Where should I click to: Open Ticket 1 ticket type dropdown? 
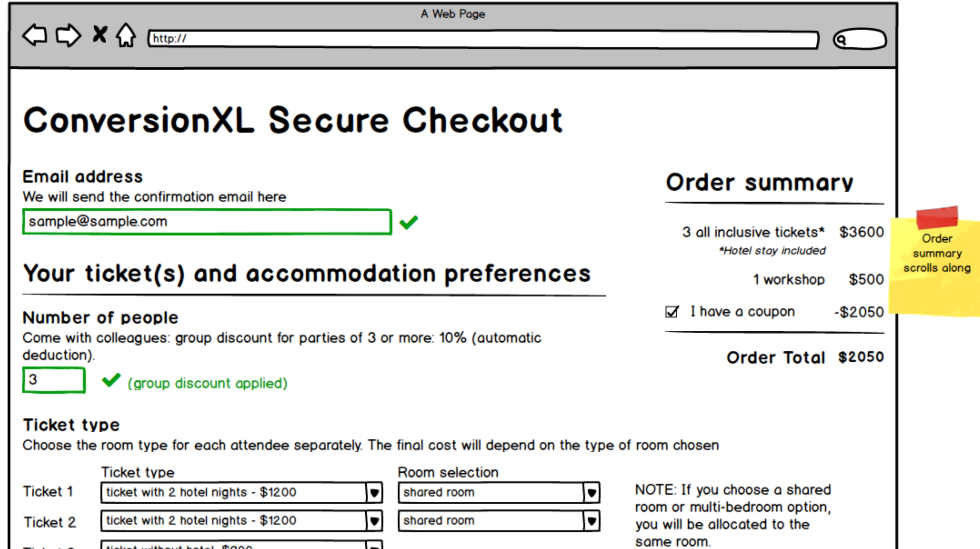242,492
